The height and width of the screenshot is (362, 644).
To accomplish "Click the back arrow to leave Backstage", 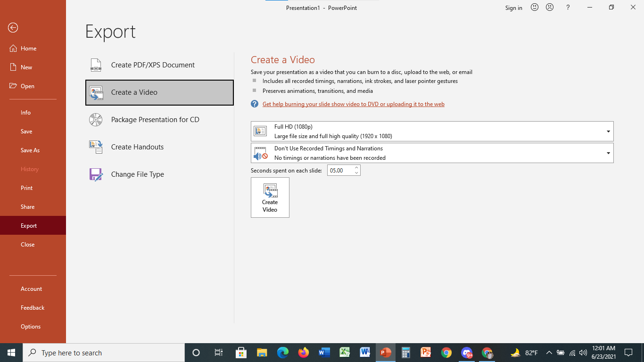I will pos(13,28).
